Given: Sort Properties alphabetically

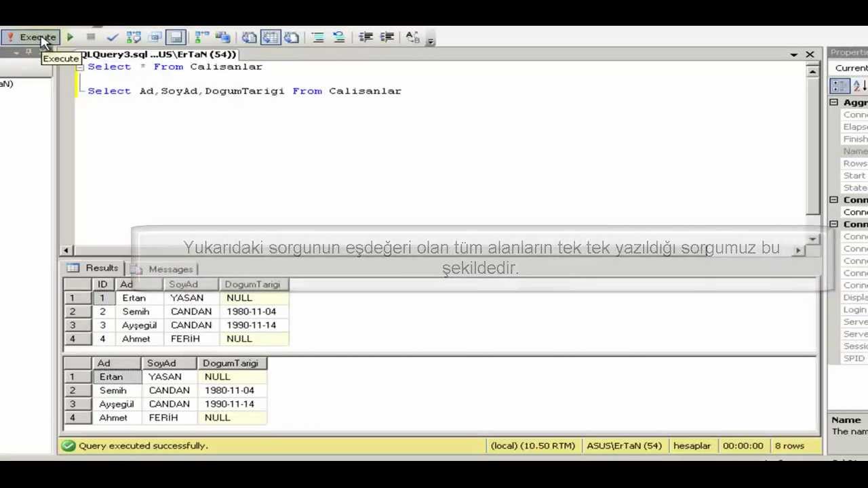Looking at the screenshot, I should [859, 86].
